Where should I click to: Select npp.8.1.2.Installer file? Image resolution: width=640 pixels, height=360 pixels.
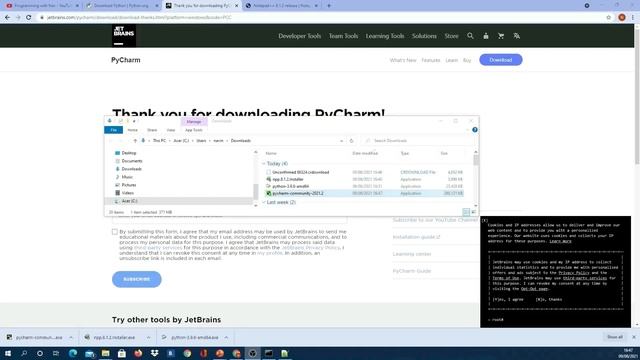coord(288,180)
